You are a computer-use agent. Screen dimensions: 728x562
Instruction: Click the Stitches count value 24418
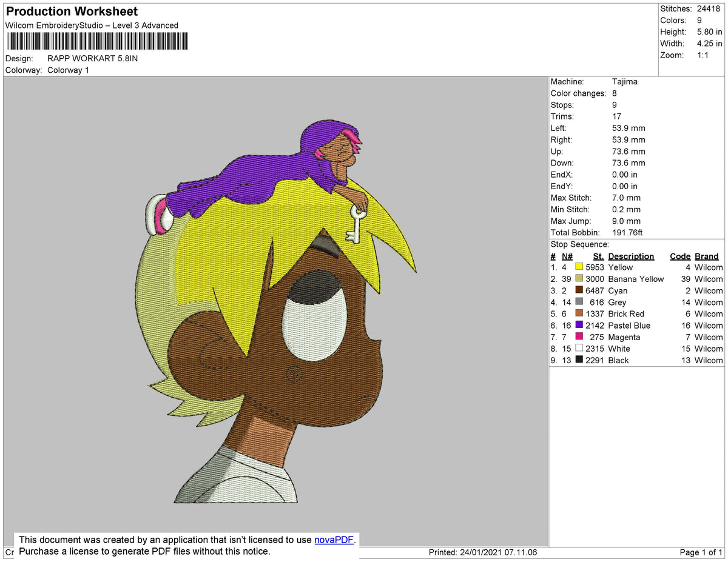(709, 9)
